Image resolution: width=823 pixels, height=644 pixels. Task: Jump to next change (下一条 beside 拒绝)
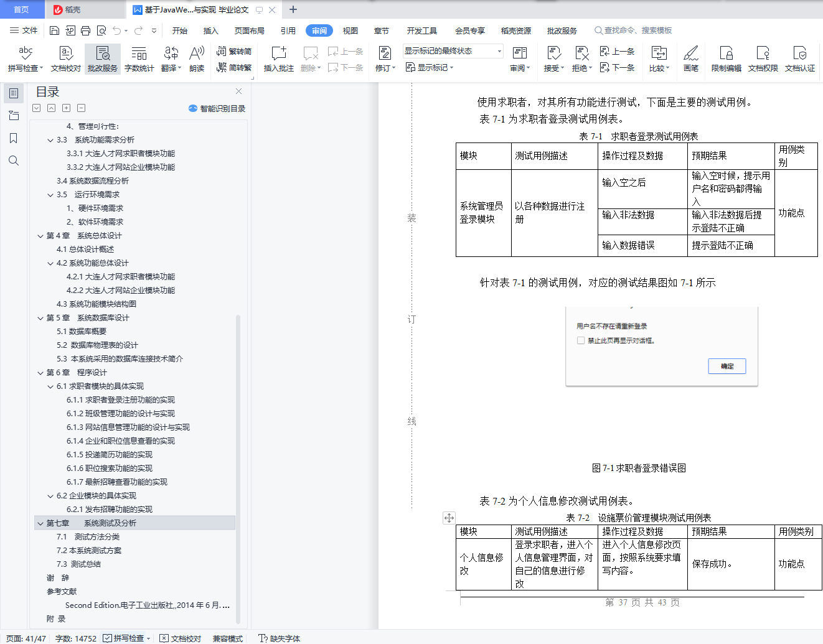click(x=617, y=67)
